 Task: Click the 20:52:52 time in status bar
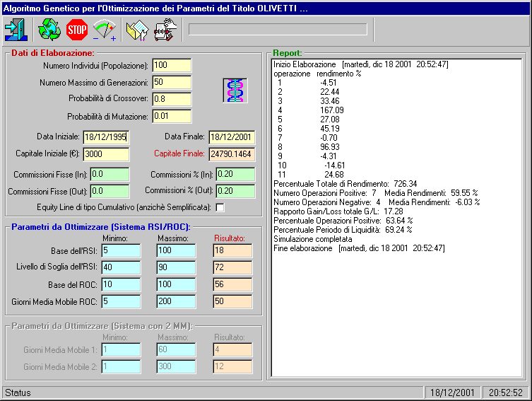(506, 393)
